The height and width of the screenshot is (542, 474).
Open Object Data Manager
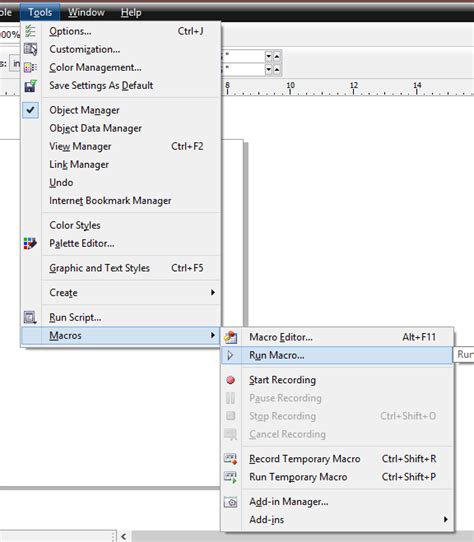tap(121, 128)
